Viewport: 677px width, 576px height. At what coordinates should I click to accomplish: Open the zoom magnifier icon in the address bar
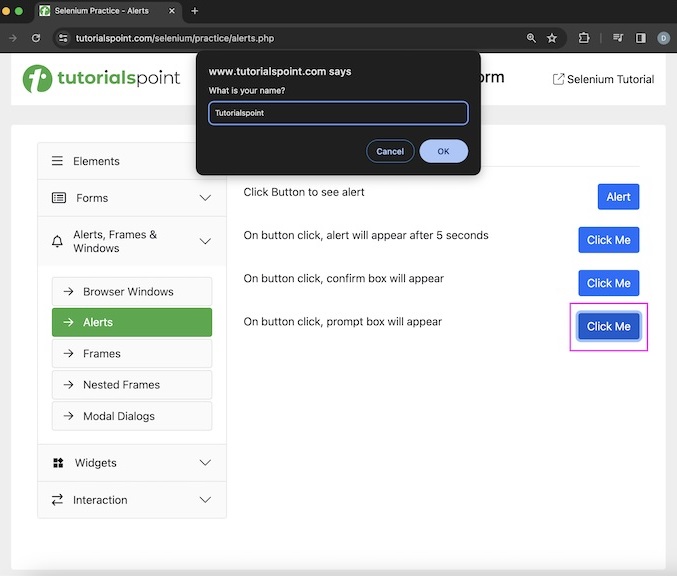(531, 38)
